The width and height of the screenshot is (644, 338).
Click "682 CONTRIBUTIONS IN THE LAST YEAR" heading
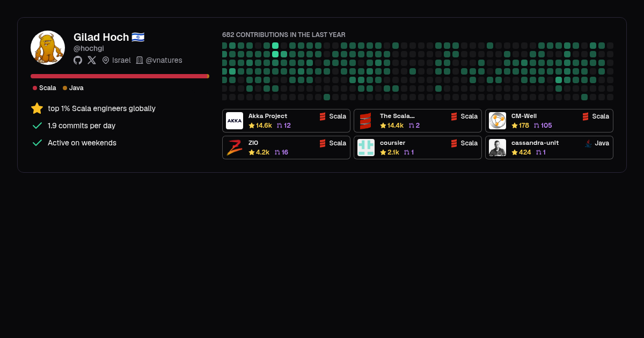pyautogui.click(x=284, y=35)
